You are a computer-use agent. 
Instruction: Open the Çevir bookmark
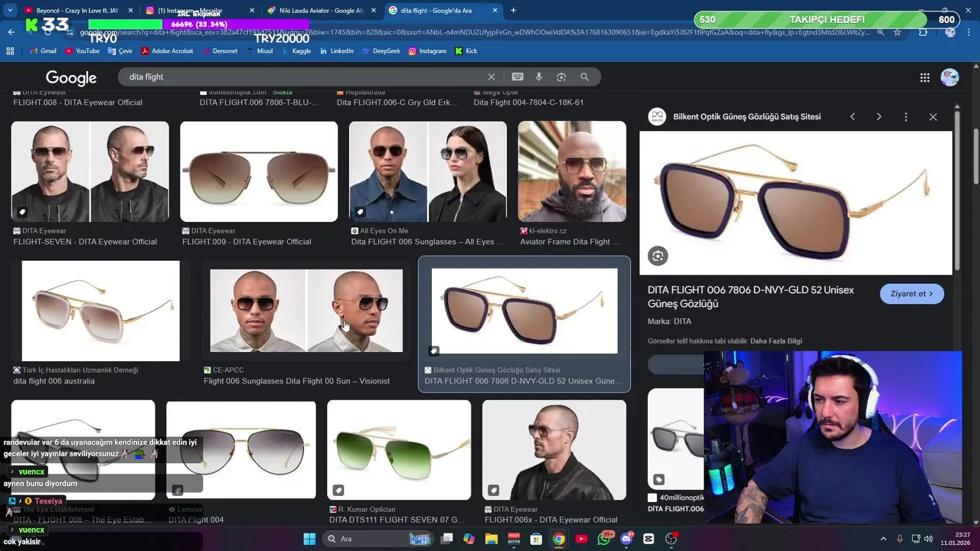[x=120, y=51]
